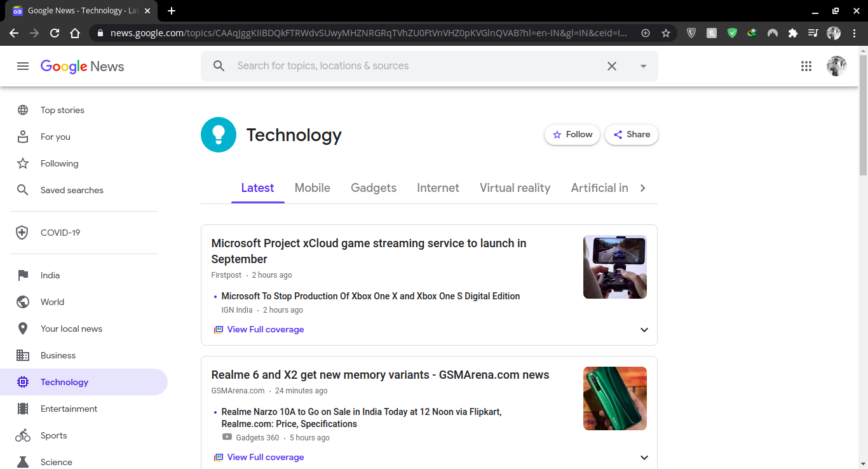Click the globe icon beside World
The image size is (868, 469).
(x=23, y=302)
